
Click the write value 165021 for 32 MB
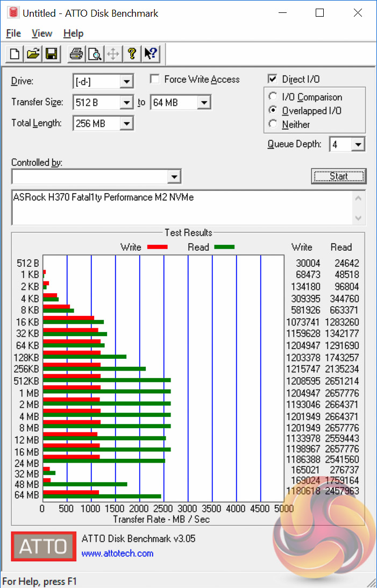tap(305, 470)
